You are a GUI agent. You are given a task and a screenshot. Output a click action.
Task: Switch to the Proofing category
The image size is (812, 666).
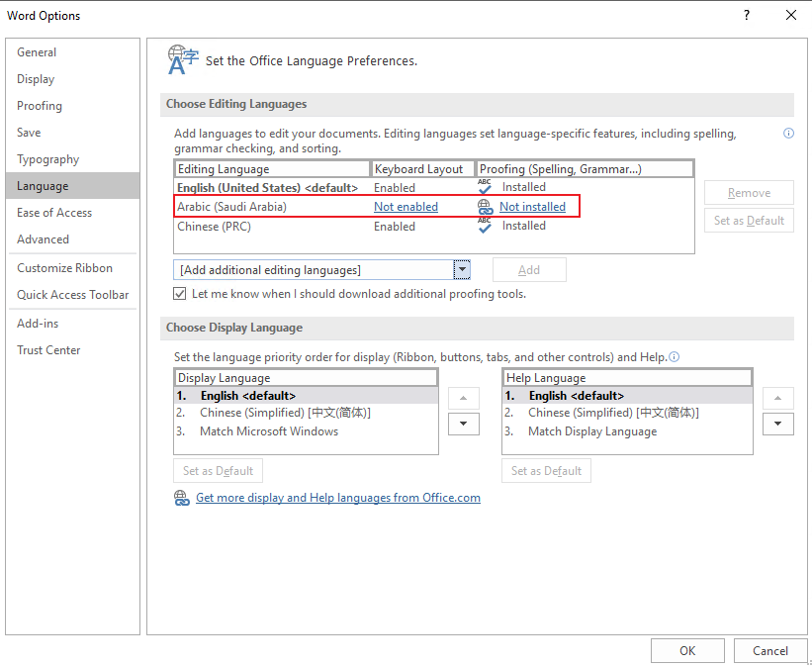click(x=72, y=106)
